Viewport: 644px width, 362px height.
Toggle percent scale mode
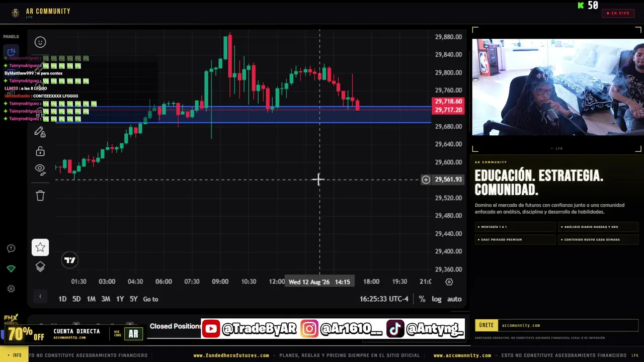tap(422, 299)
